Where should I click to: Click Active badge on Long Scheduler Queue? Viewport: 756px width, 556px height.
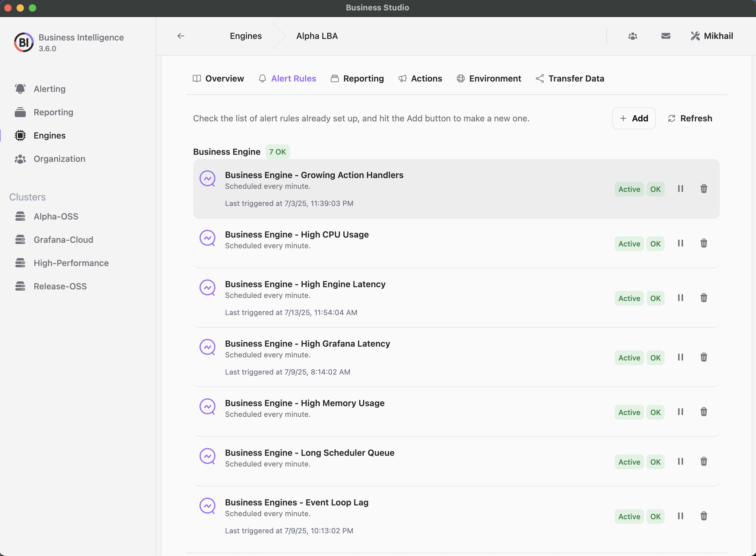click(629, 462)
